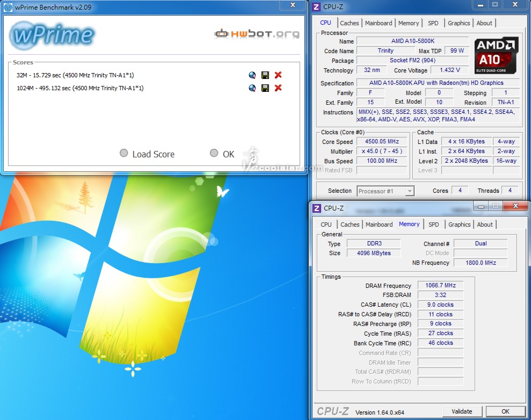
Task: Click the Code Name value Trinity
Action: [385, 51]
